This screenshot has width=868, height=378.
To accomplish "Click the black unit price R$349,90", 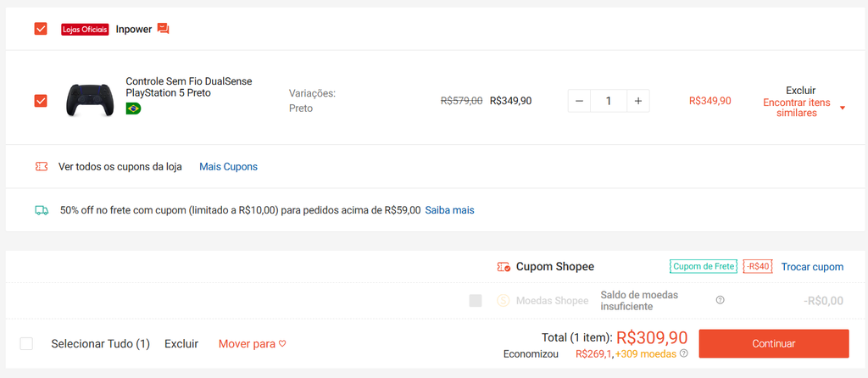I will (510, 101).
